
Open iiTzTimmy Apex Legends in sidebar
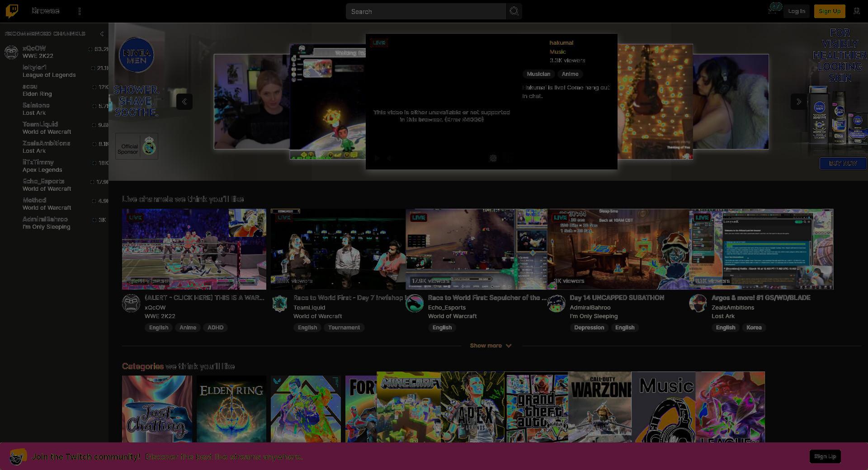click(x=54, y=166)
